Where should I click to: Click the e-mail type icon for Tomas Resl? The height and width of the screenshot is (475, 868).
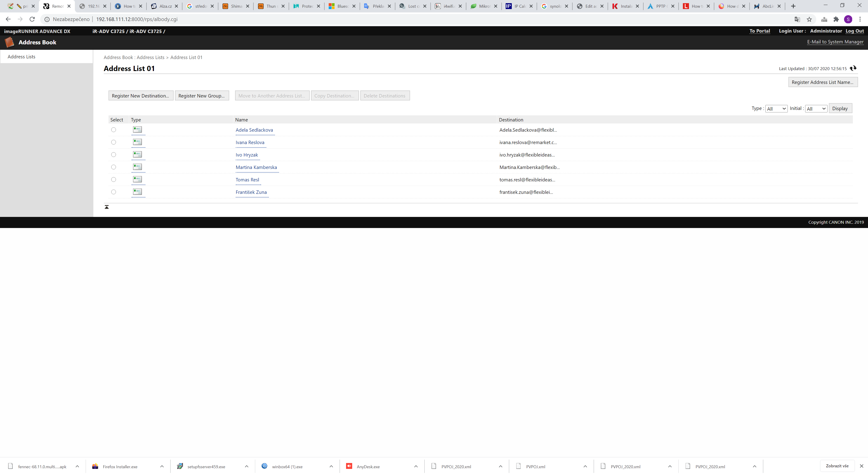click(x=137, y=179)
